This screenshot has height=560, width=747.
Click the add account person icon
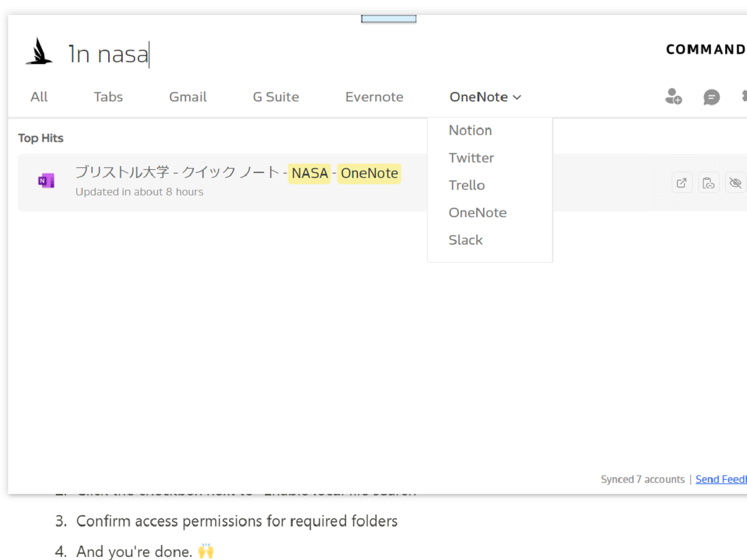click(673, 96)
